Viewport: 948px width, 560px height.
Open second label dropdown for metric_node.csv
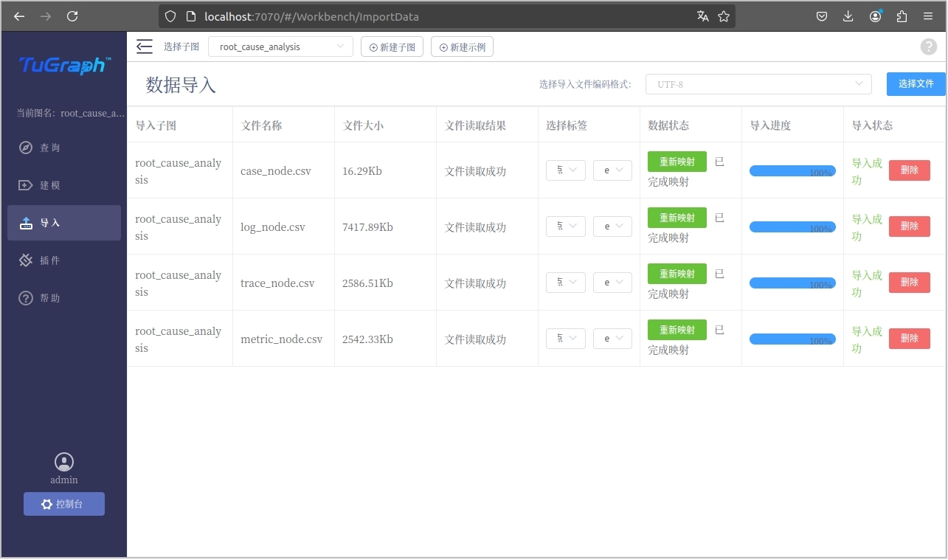(x=612, y=339)
